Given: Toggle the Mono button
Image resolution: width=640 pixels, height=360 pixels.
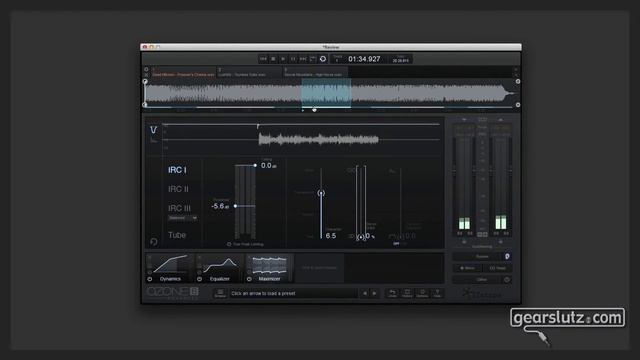Looking at the screenshot, I should [467, 268].
